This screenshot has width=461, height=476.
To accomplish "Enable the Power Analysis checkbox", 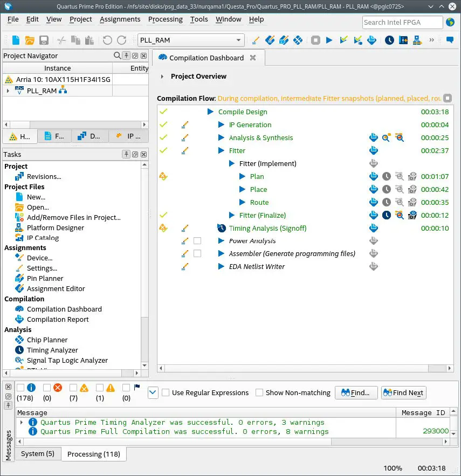I will pyautogui.click(x=196, y=240).
